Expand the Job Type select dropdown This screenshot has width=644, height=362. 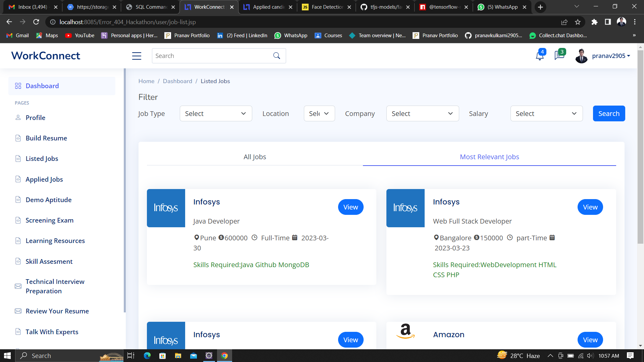pos(216,114)
